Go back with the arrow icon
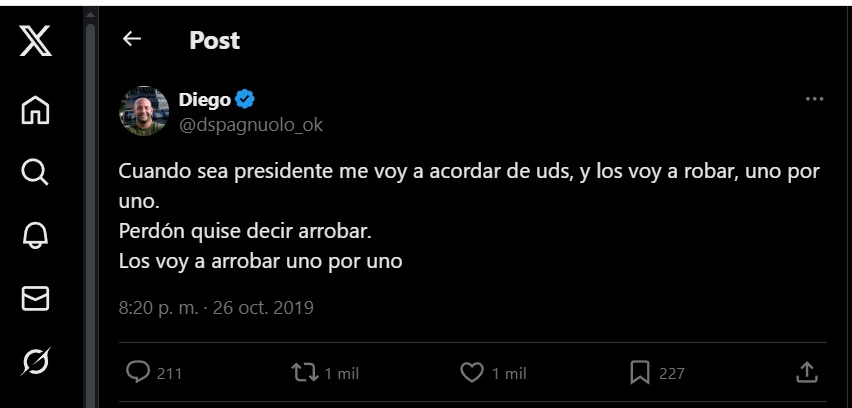The image size is (852, 408). 132,39
